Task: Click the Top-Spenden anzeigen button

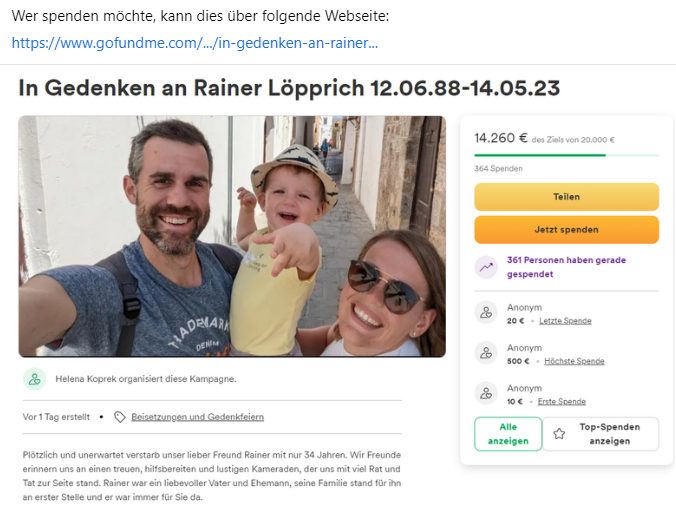Action: tap(601, 434)
